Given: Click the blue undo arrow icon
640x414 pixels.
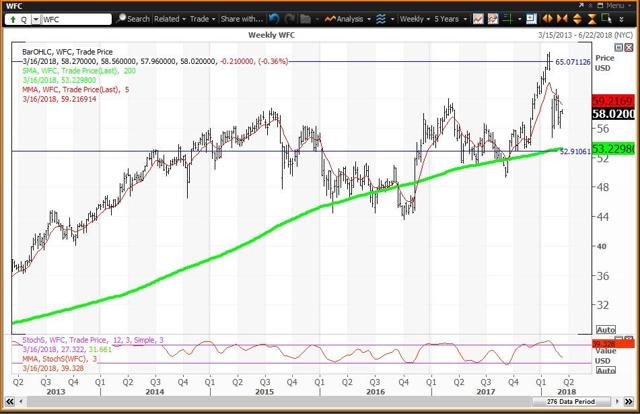Looking at the screenshot, I should click(274, 19).
